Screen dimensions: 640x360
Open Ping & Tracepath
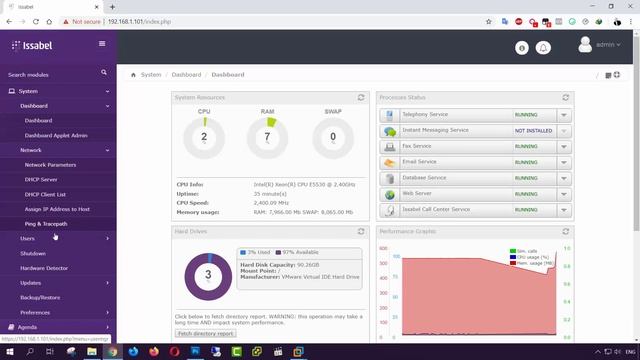click(x=46, y=224)
